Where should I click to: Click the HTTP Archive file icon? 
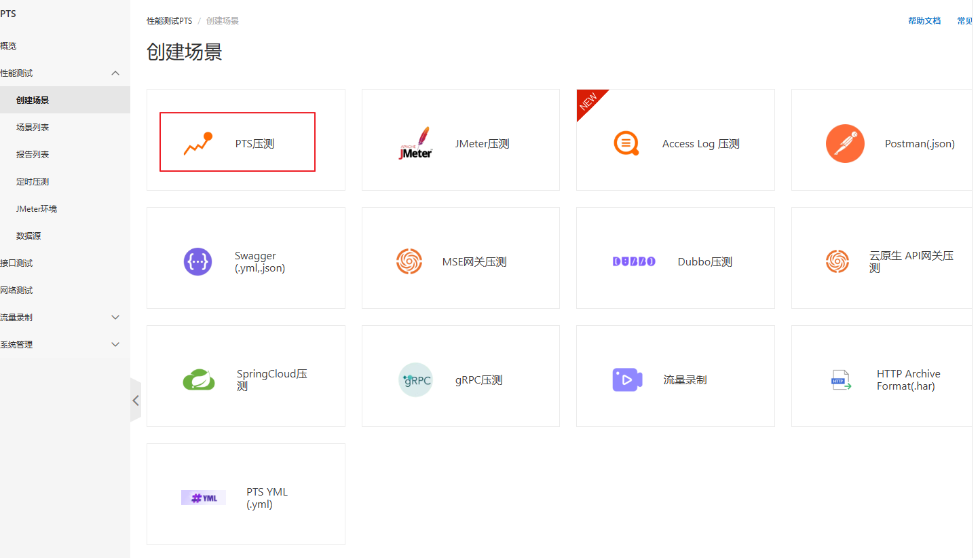coord(842,379)
